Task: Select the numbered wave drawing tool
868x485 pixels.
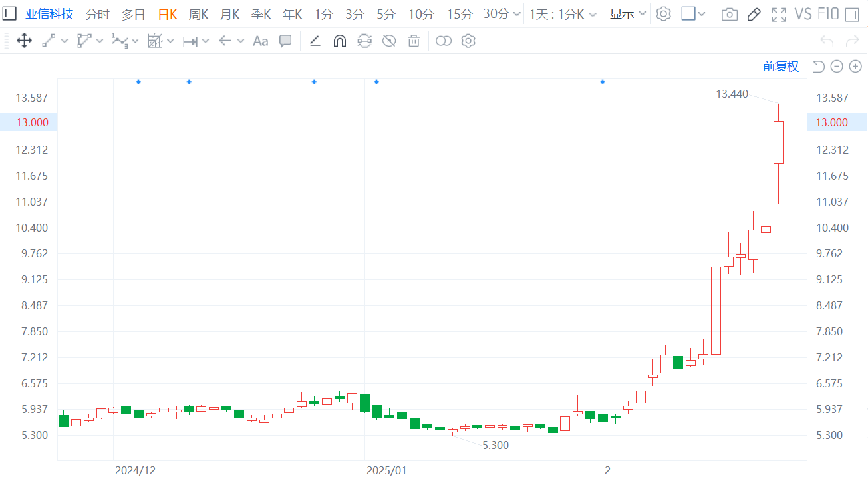Action: point(119,41)
